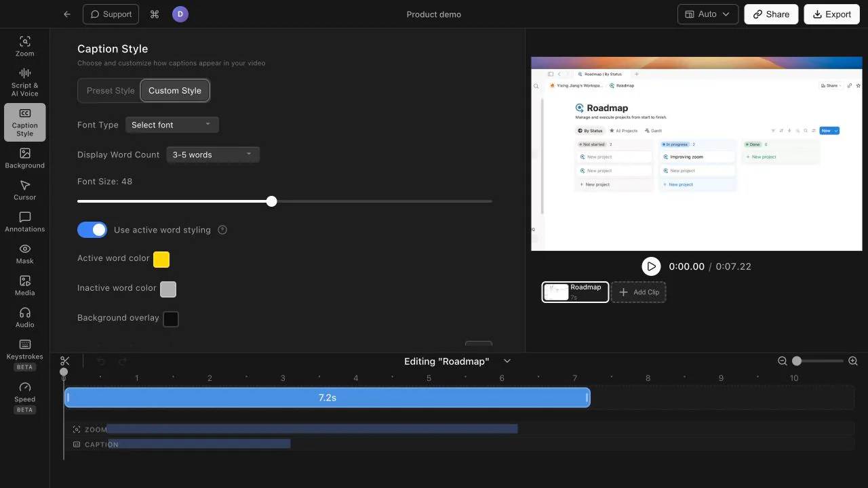Open the Active word color swatch

coord(161,259)
